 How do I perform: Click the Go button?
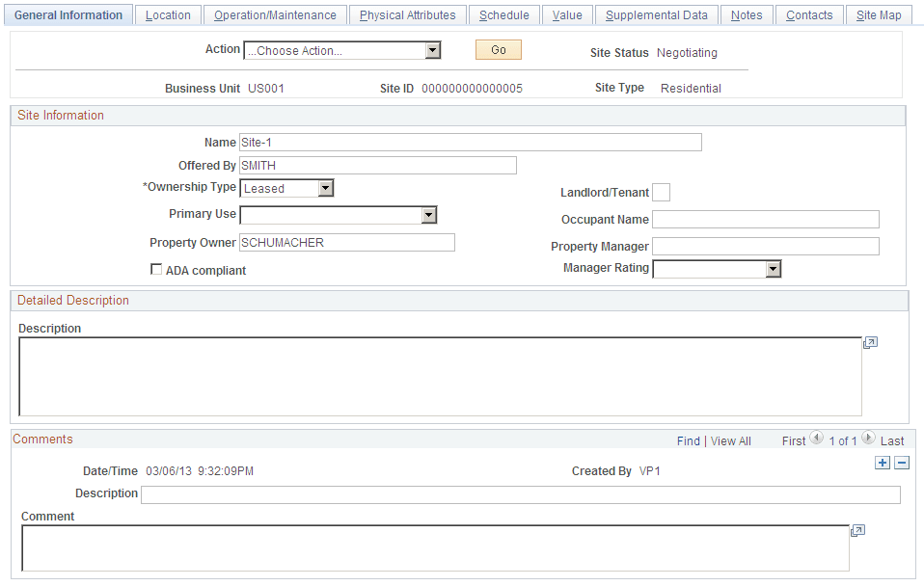click(x=499, y=50)
